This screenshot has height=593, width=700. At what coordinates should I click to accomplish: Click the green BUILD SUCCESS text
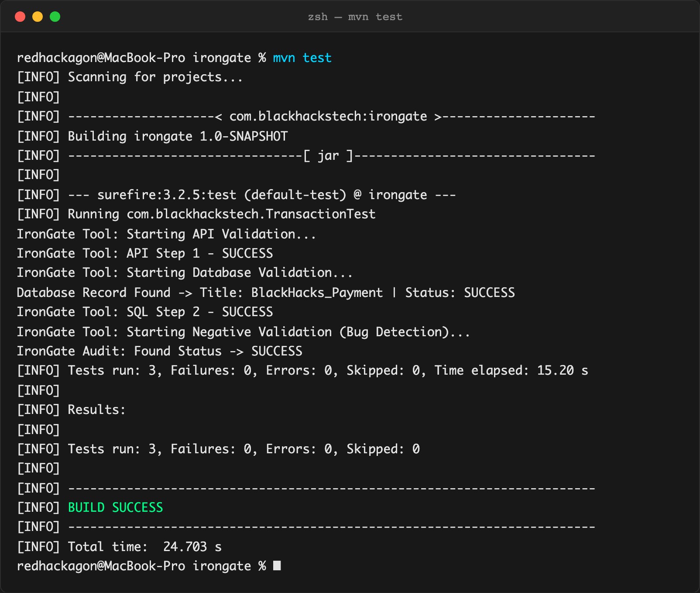click(x=115, y=507)
